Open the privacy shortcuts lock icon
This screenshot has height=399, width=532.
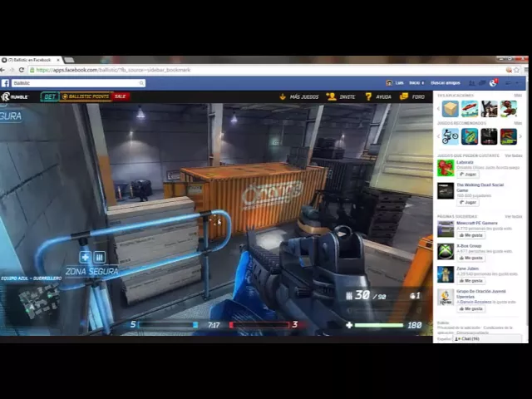coord(508,83)
